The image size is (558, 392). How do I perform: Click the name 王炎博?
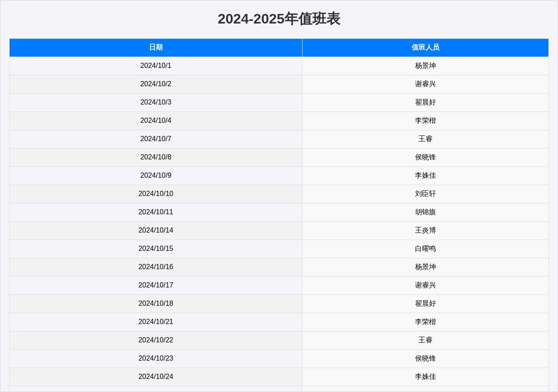tap(425, 230)
